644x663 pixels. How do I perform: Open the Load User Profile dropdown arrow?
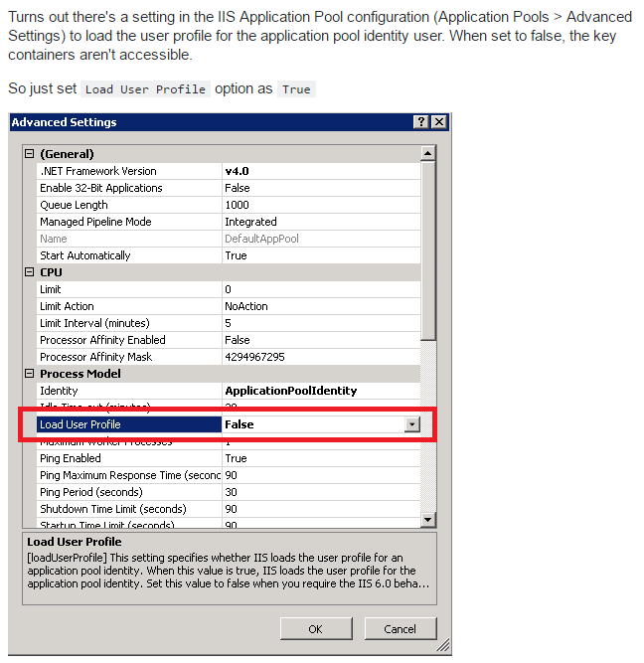point(411,424)
